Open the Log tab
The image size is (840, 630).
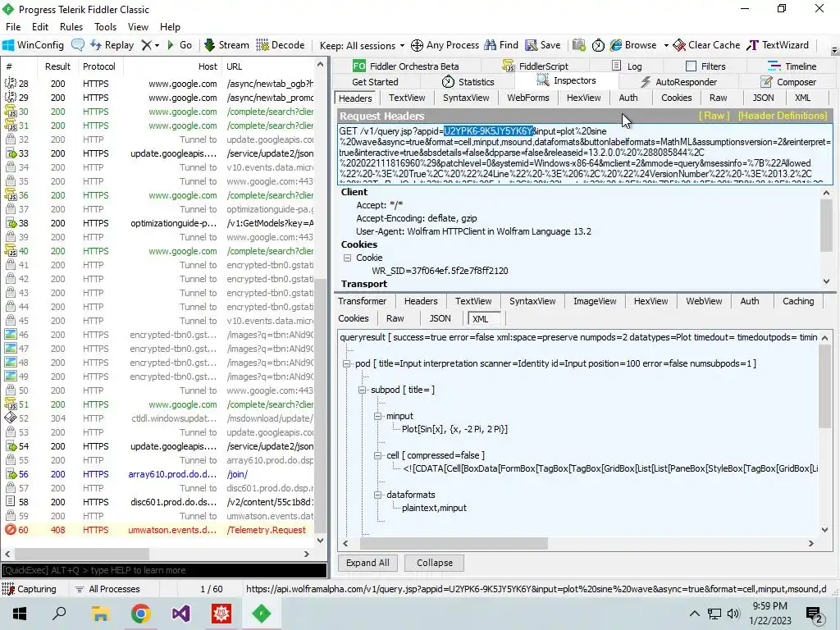pyautogui.click(x=628, y=66)
